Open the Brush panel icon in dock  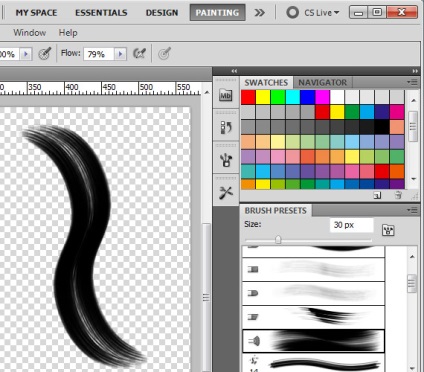226,160
